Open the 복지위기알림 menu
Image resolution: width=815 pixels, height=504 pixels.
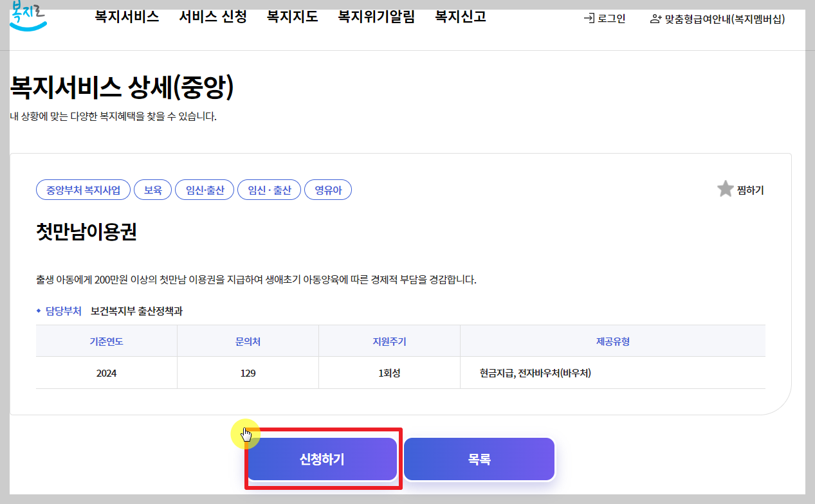point(376,17)
